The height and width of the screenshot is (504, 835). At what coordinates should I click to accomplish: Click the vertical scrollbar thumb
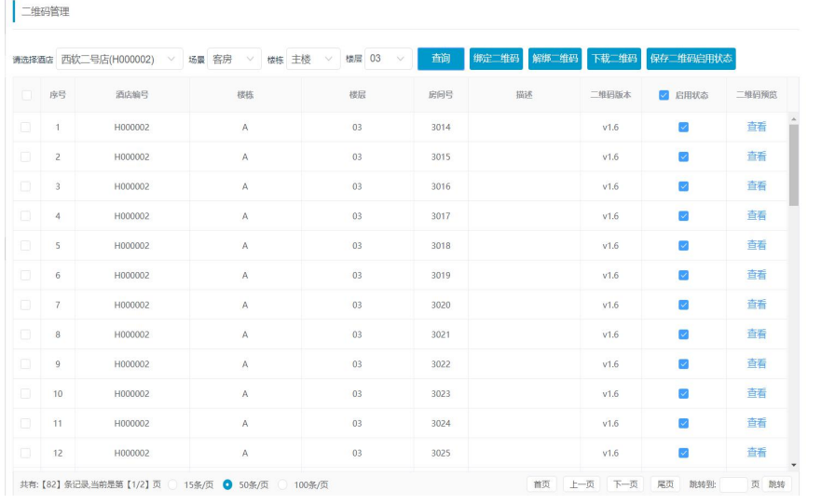(793, 165)
